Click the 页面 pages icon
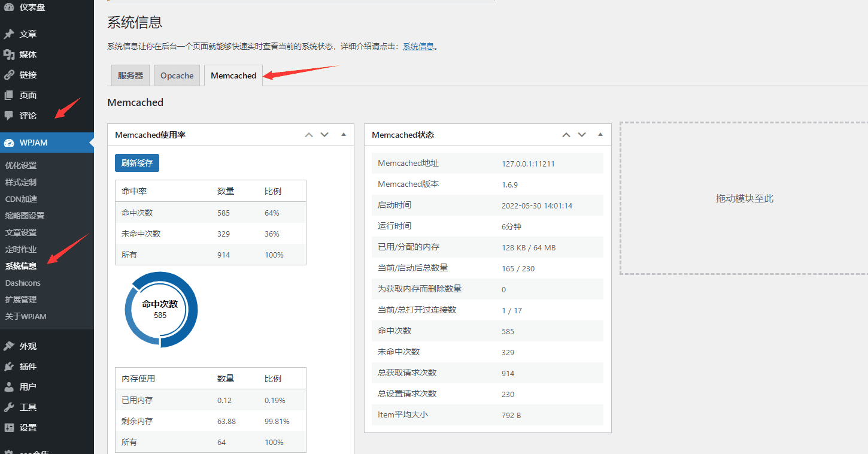The image size is (868, 454). [x=9, y=95]
